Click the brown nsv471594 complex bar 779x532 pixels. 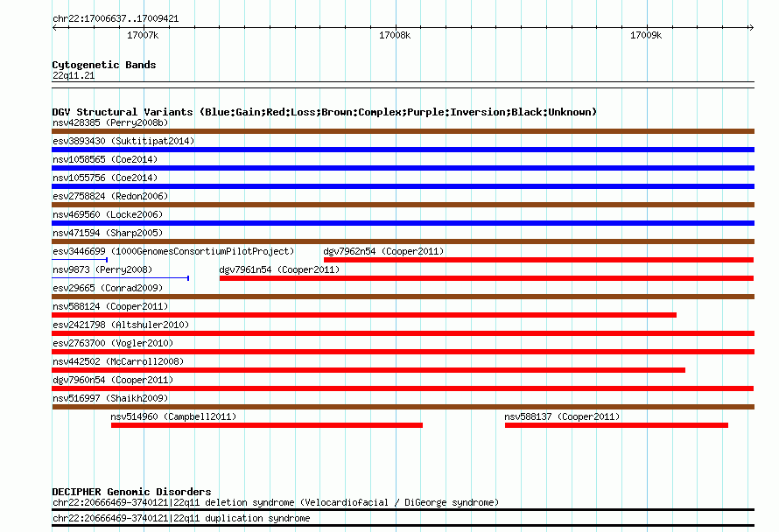[403, 241]
